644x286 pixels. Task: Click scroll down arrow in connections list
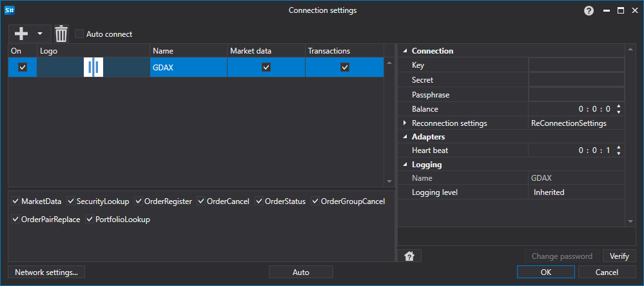(389, 181)
